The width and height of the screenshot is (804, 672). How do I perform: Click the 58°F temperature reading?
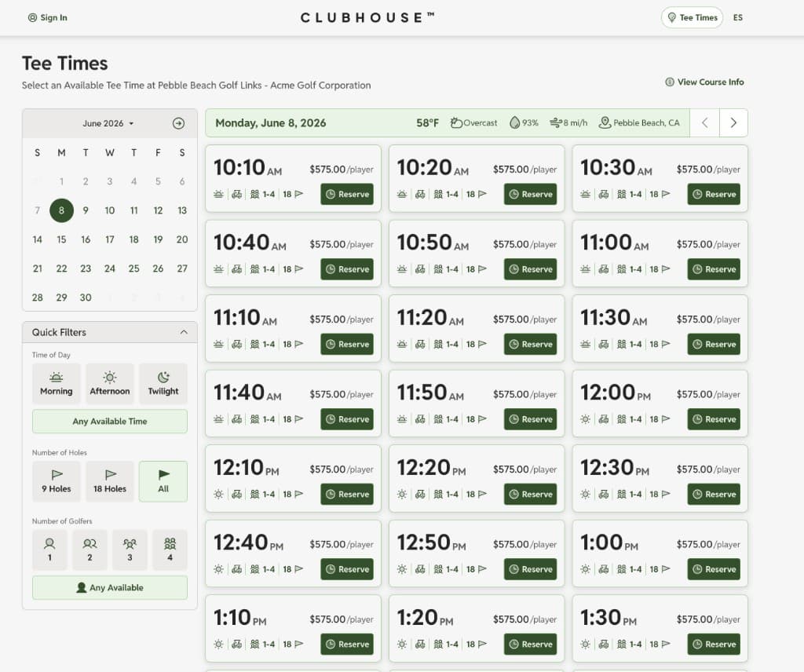[x=427, y=123]
